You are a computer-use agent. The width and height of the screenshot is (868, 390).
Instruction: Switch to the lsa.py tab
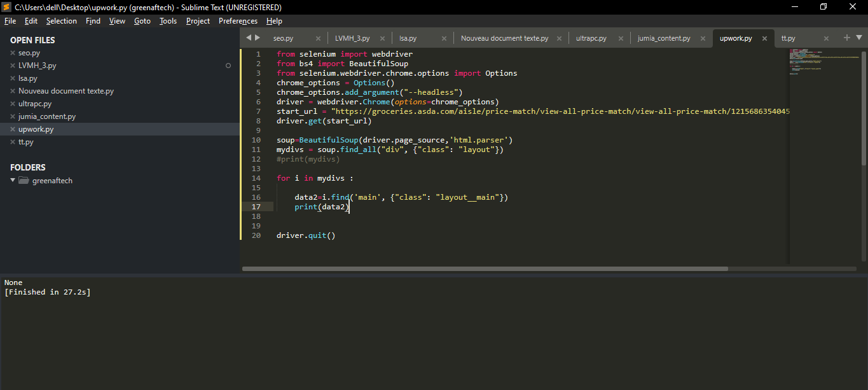point(408,38)
